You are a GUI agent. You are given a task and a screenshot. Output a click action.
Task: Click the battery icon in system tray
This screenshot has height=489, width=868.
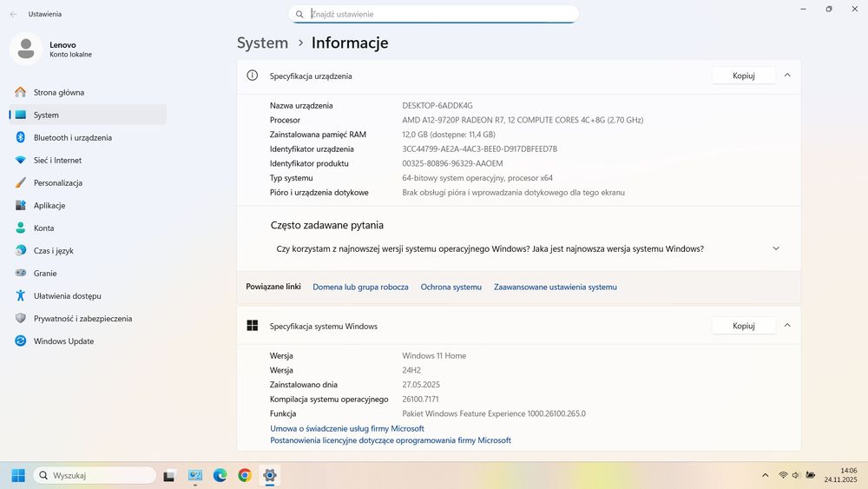click(811, 475)
